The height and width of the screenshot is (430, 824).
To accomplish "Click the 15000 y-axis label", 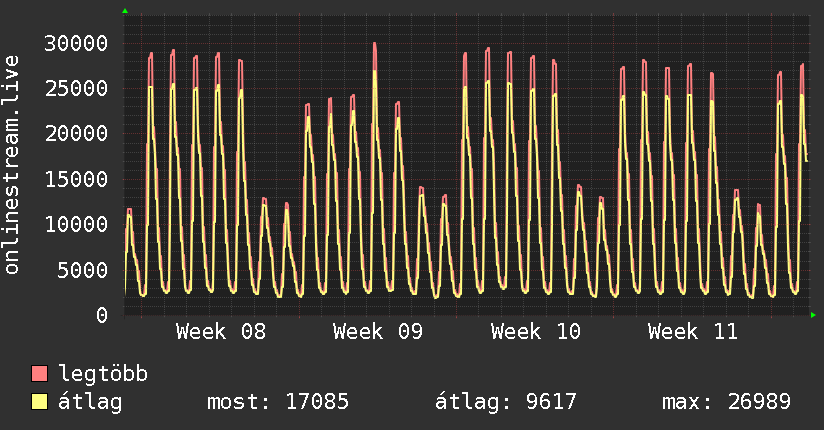I will 76,179.
